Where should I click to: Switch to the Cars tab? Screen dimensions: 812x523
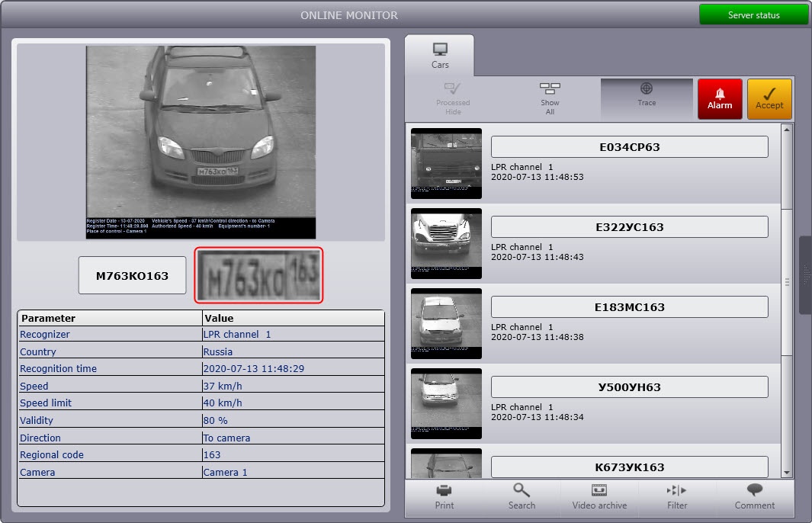(x=440, y=56)
